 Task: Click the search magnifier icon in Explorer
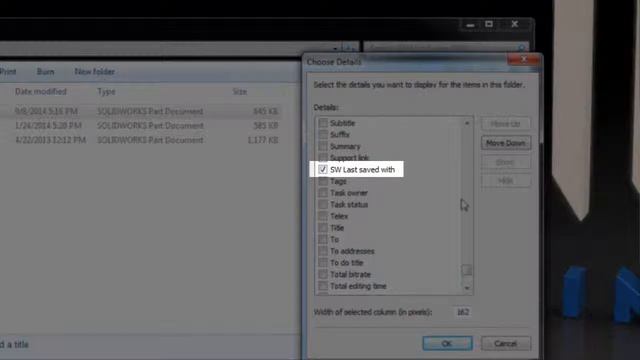(x=522, y=48)
